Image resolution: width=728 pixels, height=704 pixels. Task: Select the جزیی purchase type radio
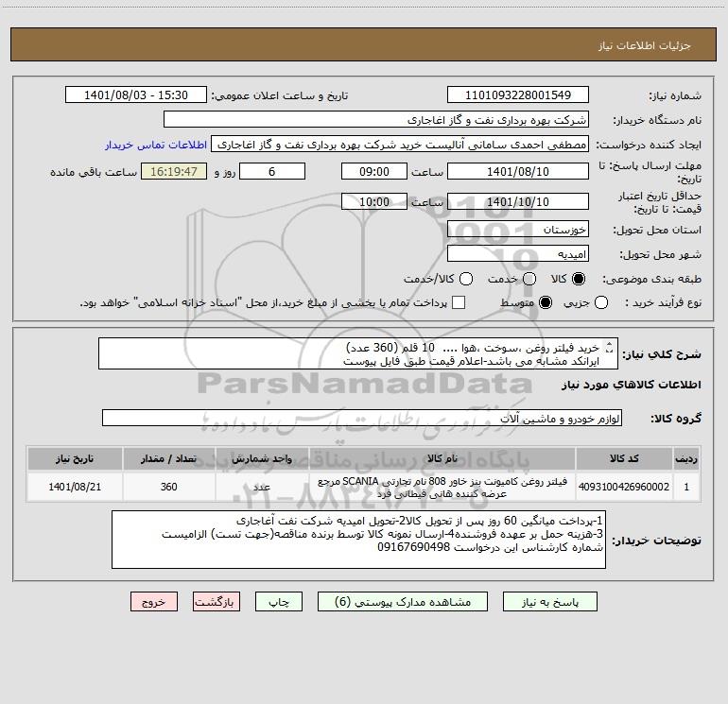pyautogui.click(x=601, y=302)
